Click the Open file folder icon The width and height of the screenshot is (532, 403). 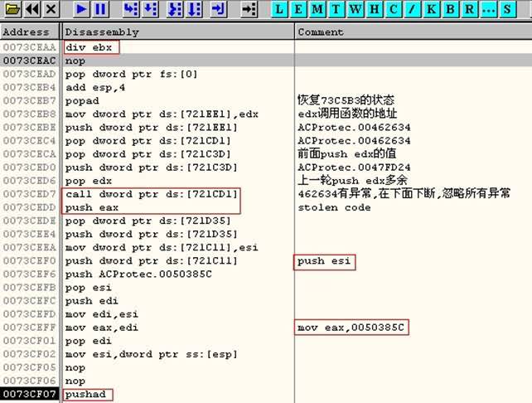[x=10, y=9]
